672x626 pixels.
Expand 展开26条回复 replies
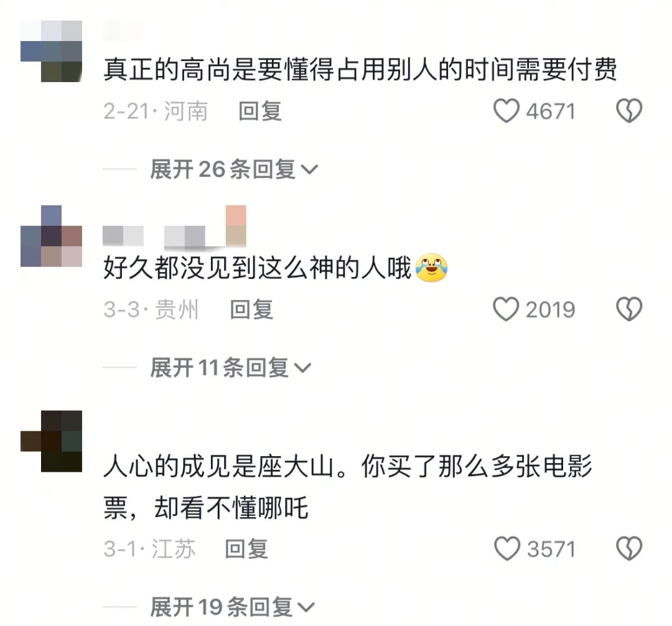(234, 169)
